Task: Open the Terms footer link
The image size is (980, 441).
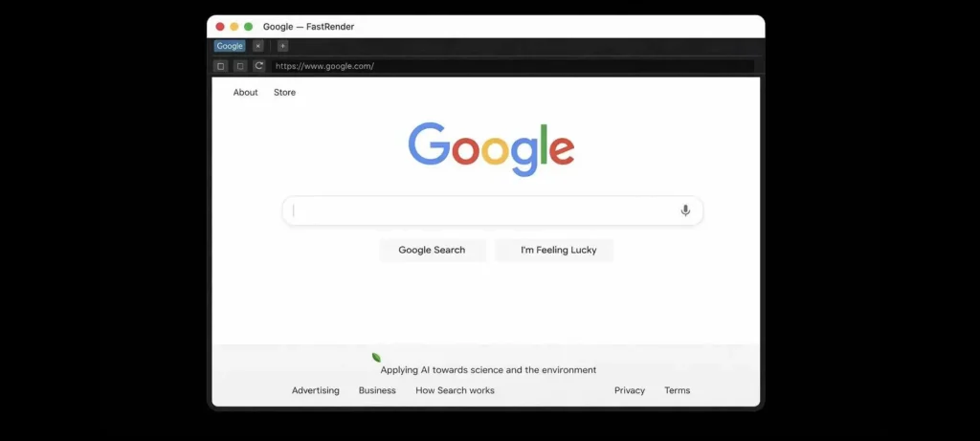Action: (x=678, y=390)
